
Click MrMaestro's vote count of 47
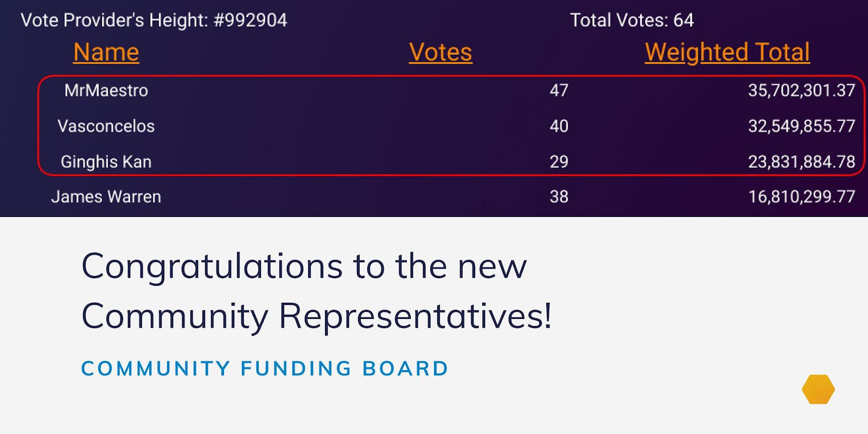coord(559,91)
